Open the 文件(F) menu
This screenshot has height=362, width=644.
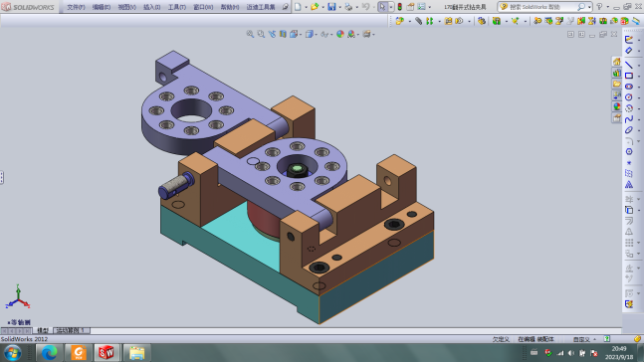(76, 7)
